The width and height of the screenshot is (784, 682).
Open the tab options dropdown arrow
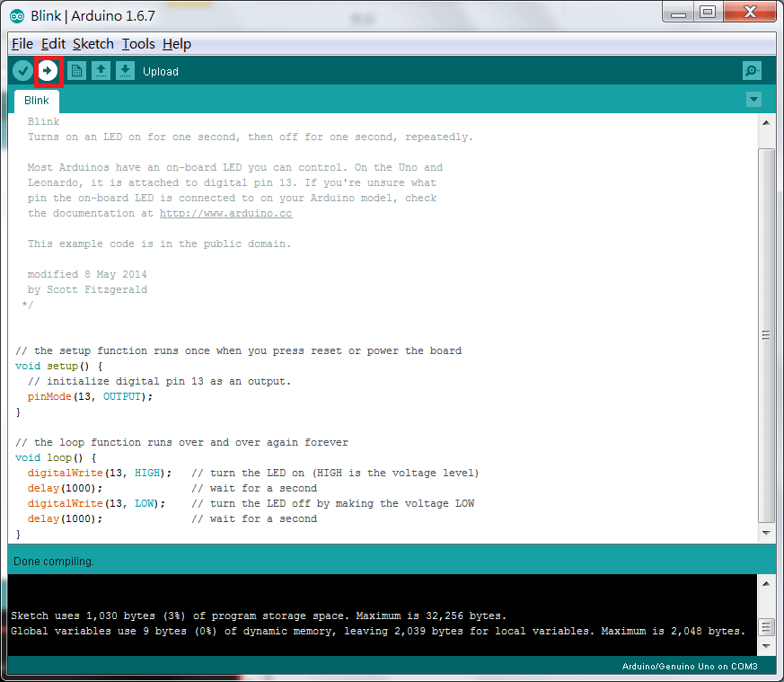[754, 99]
